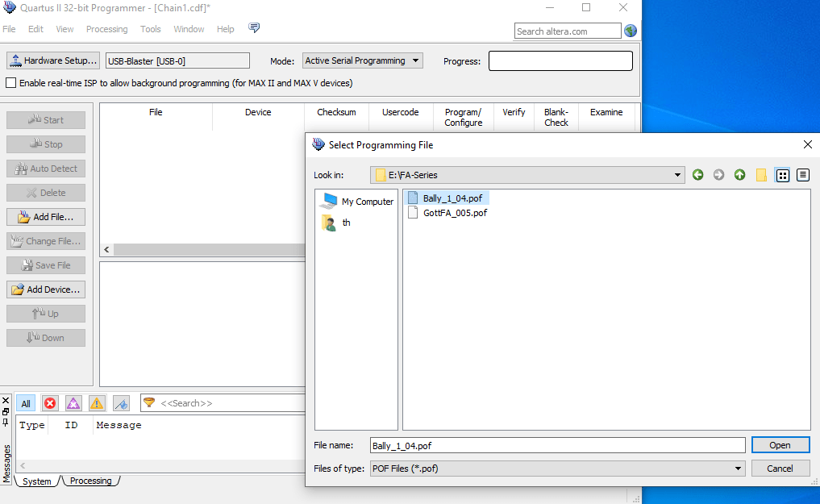Switch file dialog to list view
The height and width of the screenshot is (504, 820).
tap(782, 175)
